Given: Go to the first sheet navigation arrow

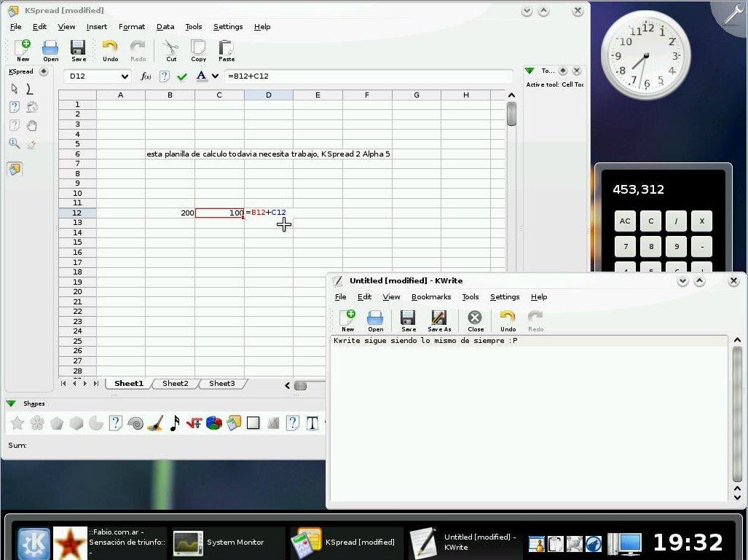Looking at the screenshot, I should tap(63, 384).
